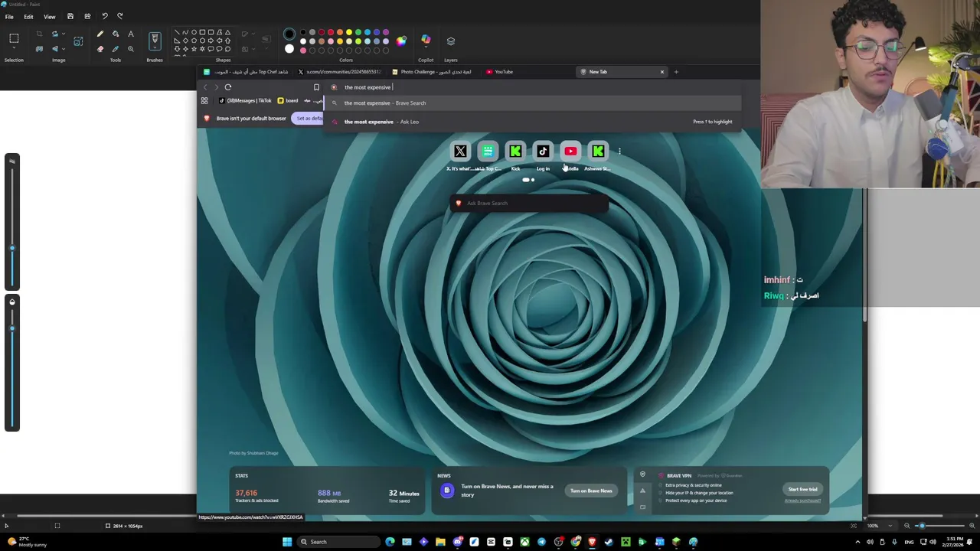
Task: Open the File menu in Paint
Action: (9, 16)
